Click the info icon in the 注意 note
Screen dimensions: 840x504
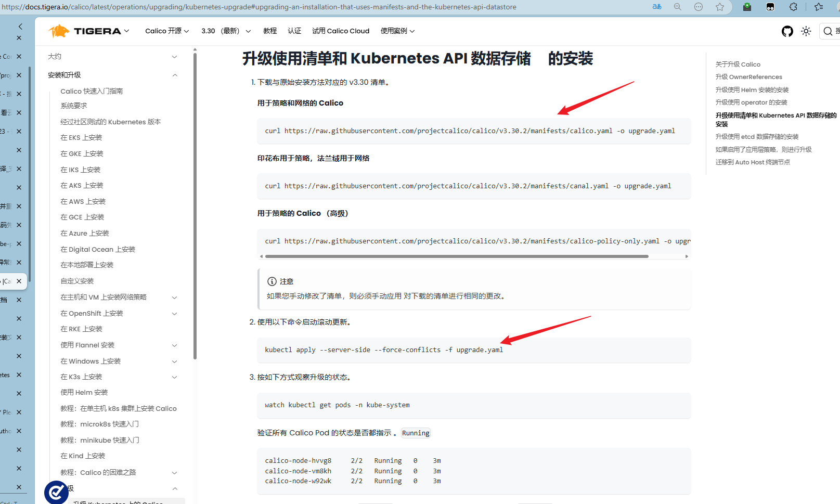(x=272, y=281)
